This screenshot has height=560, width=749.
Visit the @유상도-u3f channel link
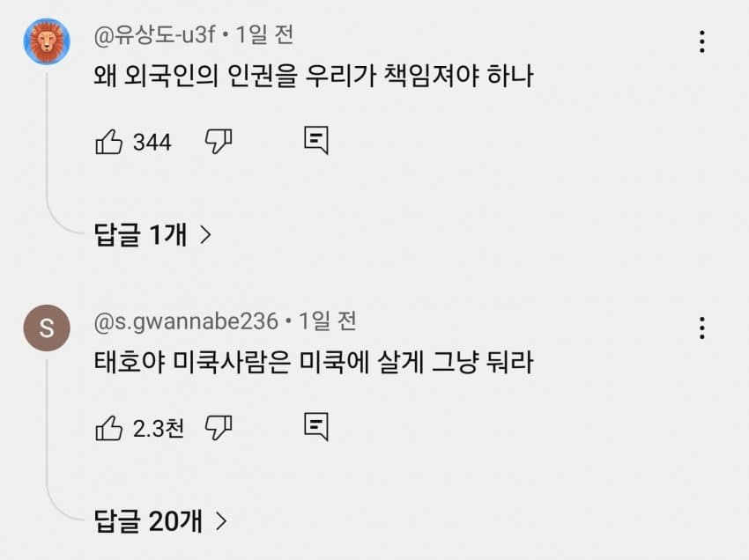click(154, 35)
